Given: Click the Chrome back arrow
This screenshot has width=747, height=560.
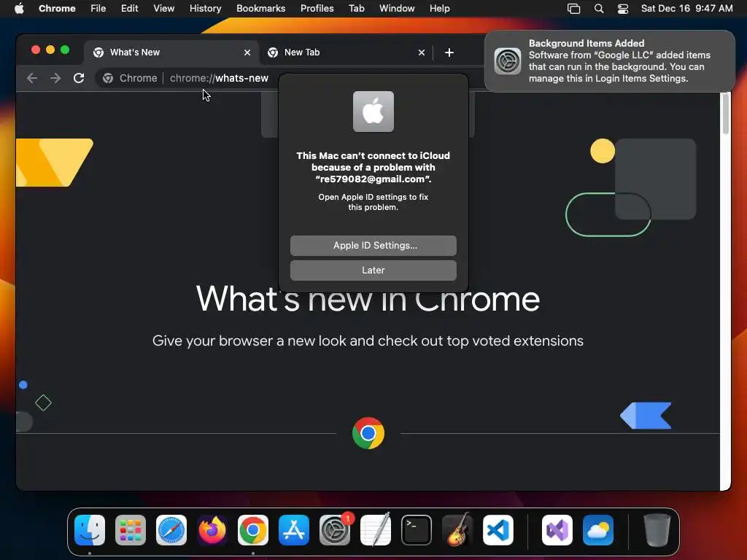Looking at the screenshot, I should click(x=32, y=78).
